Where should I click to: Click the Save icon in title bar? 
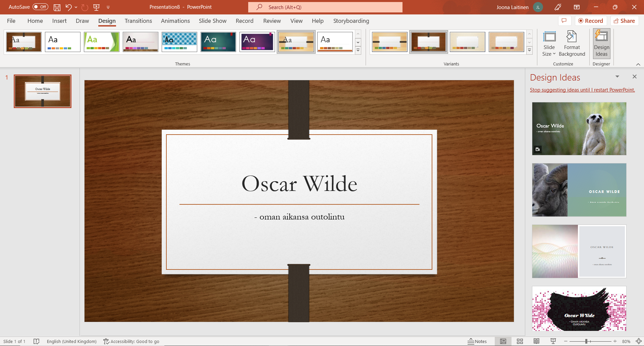(x=57, y=7)
